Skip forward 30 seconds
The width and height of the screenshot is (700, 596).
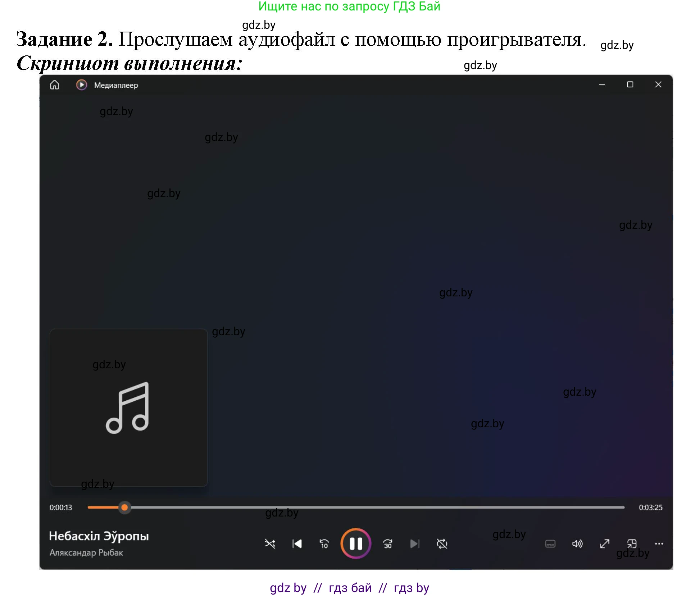tap(387, 544)
